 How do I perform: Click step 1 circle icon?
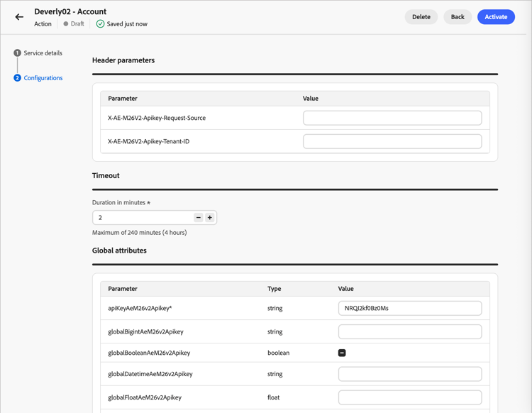[17, 53]
